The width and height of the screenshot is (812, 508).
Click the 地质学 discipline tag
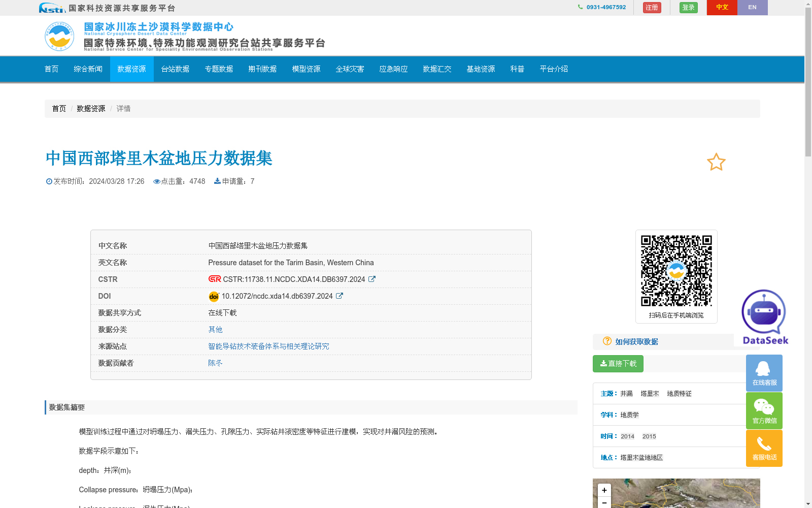point(629,415)
